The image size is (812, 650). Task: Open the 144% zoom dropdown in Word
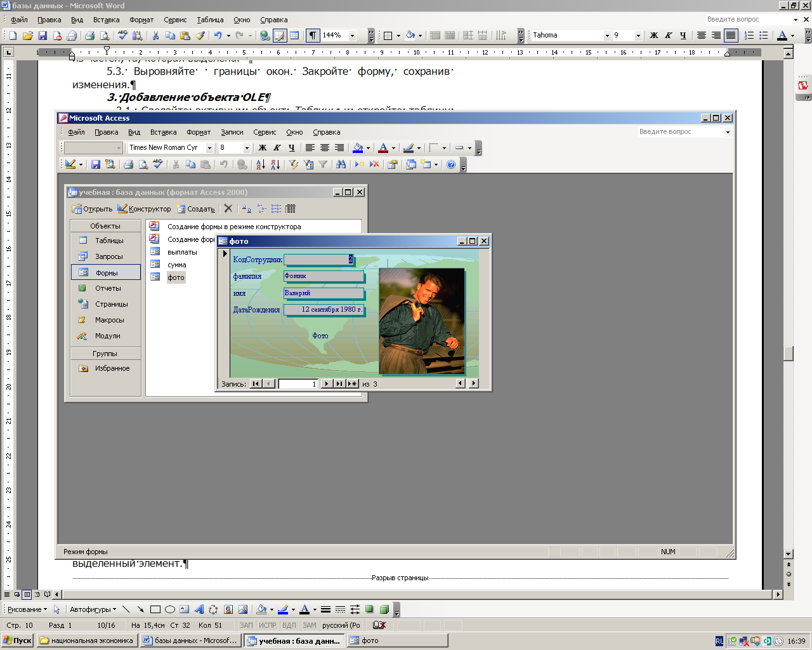coord(353,36)
